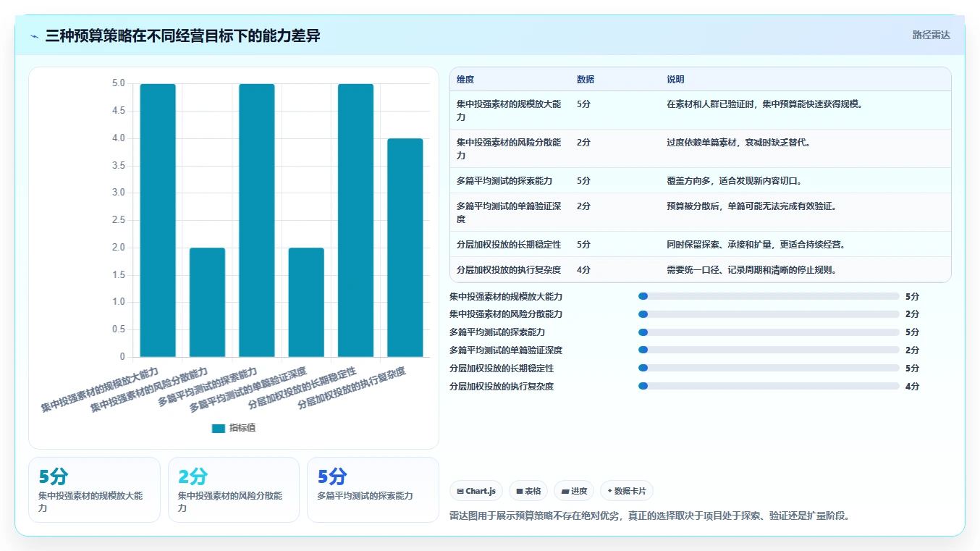Click the 5.0 y-axis tick label
The width and height of the screenshot is (980, 551).
coord(119,83)
